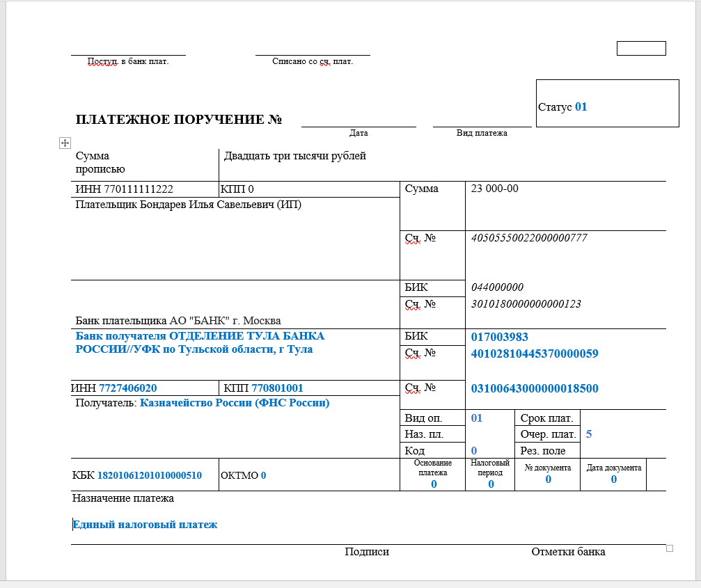Screen dimensions: 701x588
Task: Click the 'Дата документа' cell
Action: (613, 475)
